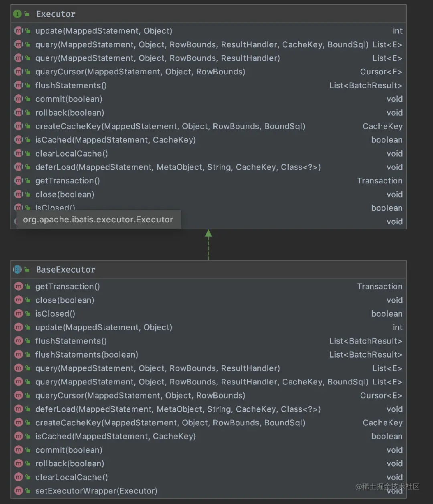The width and height of the screenshot is (433, 504).
Task: Select the dashed implements arrow between classes
Action: pos(208,245)
